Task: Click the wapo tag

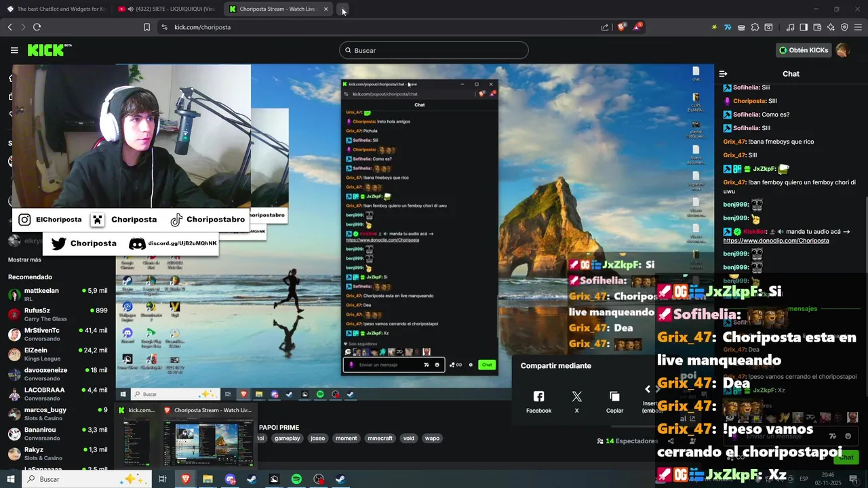Action: 432,439
